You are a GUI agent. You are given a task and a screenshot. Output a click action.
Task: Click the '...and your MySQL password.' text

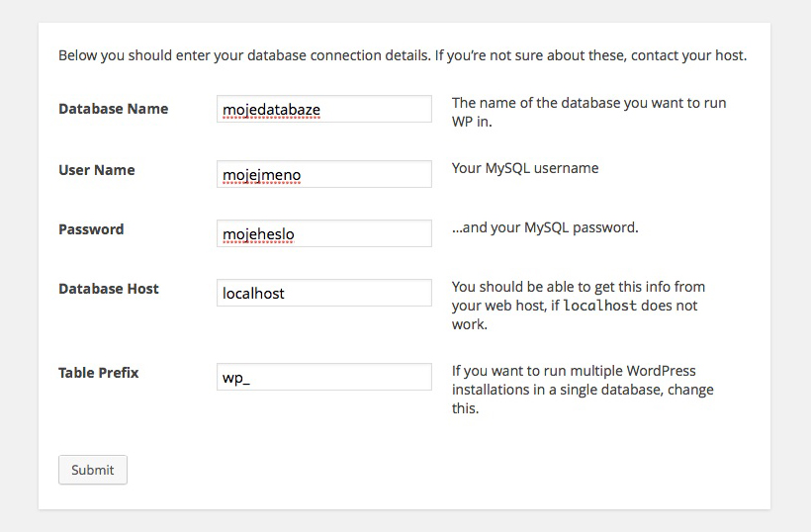pyautogui.click(x=545, y=228)
